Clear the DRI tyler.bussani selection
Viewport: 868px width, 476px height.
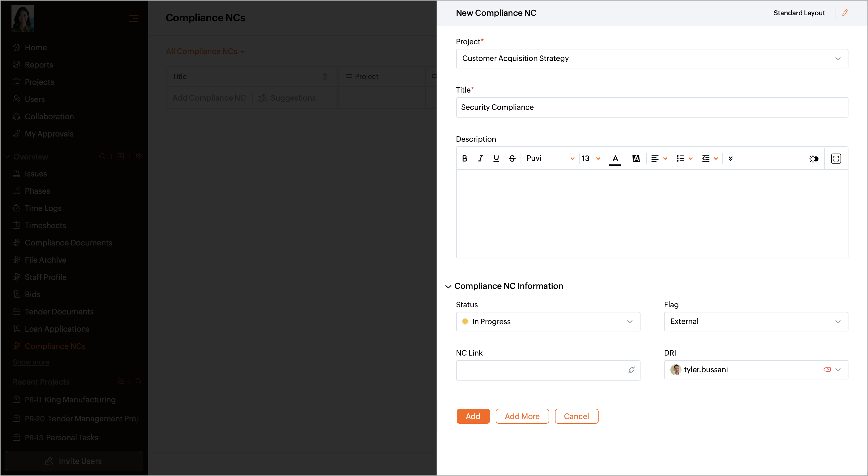(x=827, y=369)
